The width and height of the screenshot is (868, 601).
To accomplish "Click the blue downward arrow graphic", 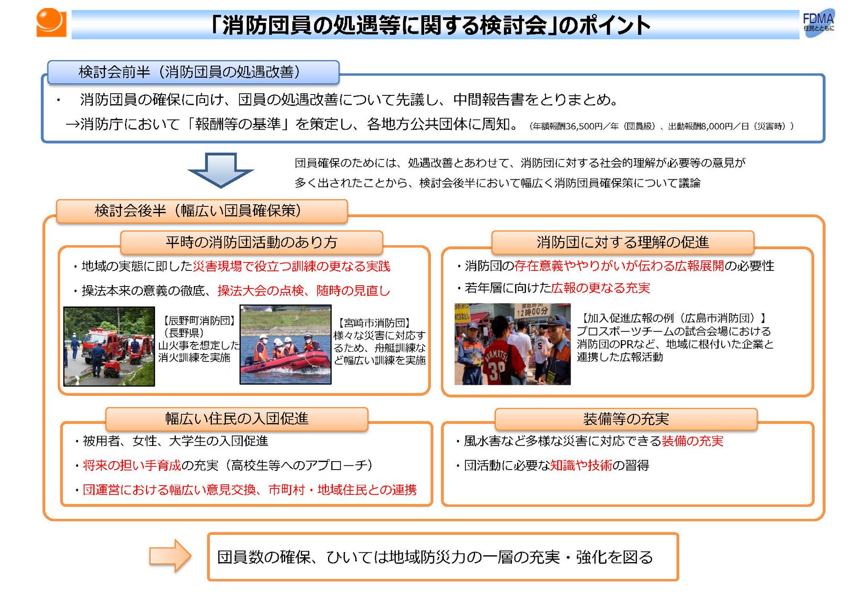I will pos(220,170).
